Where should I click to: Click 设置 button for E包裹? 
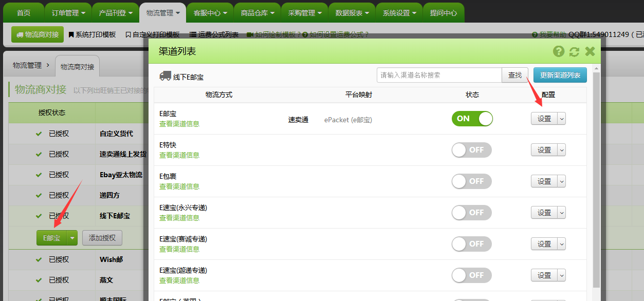544,181
